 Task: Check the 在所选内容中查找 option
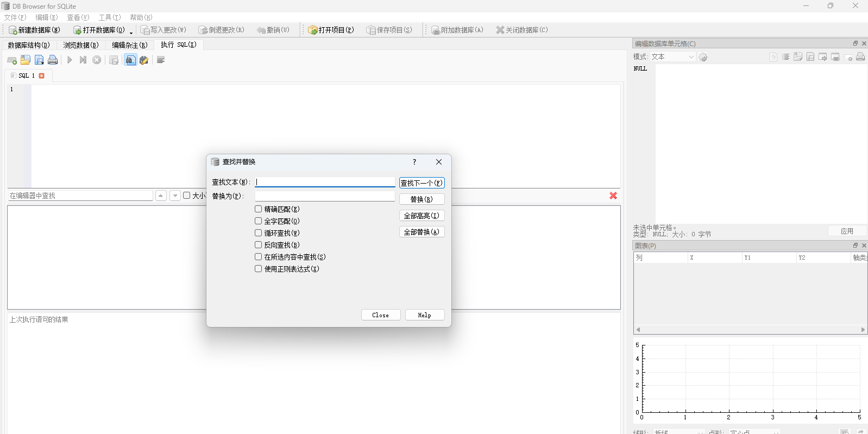pos(259,257)
